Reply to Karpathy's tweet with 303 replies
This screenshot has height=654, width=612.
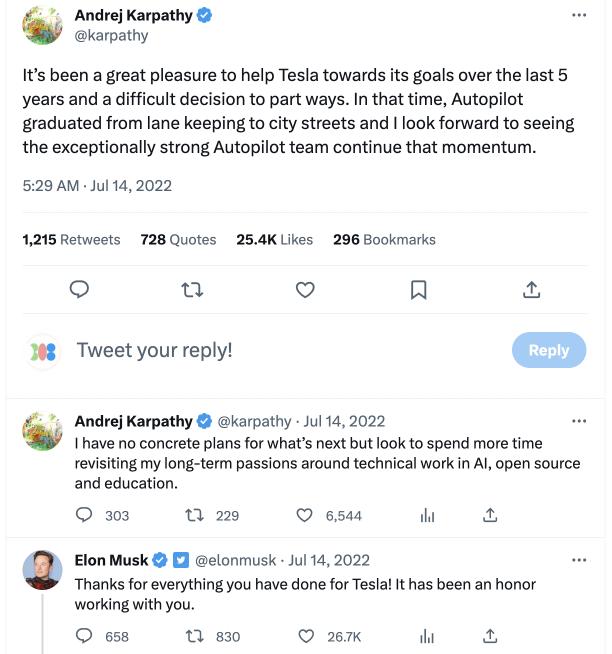(85, 516)
